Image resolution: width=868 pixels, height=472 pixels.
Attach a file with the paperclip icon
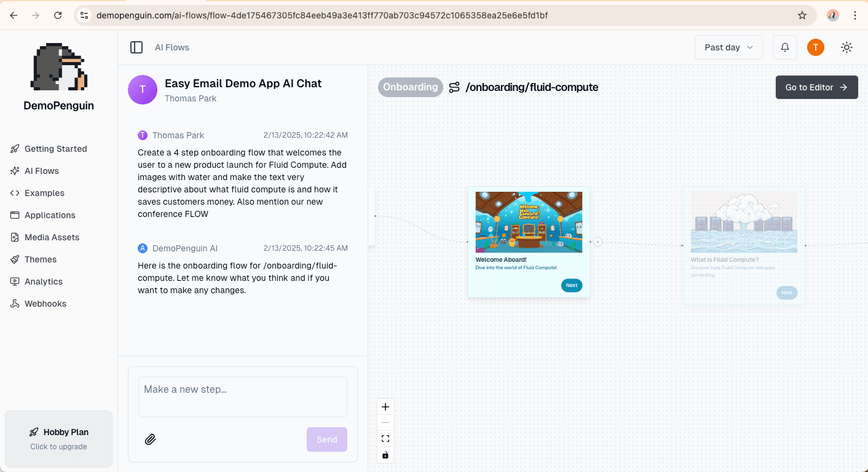tap(151, 439)
